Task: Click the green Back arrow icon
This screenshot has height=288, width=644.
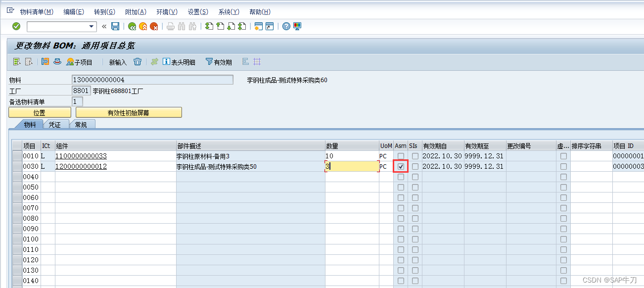Action: (132, 26)
